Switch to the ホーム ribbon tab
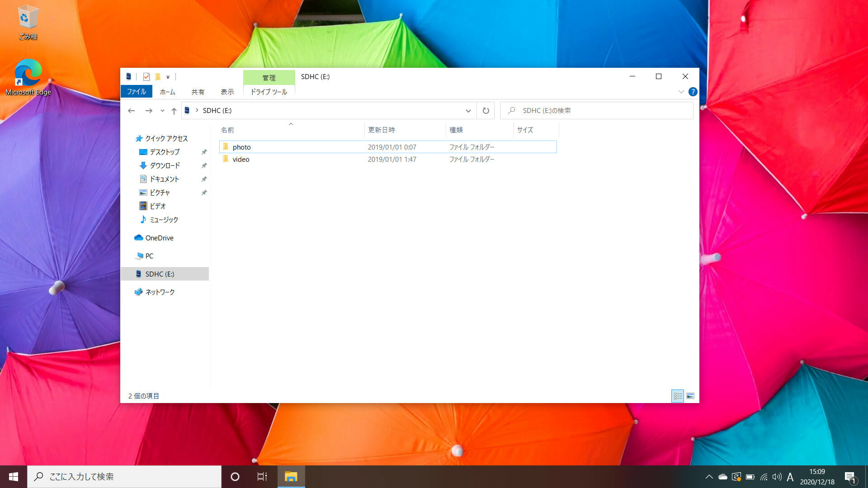The height and width of the screenshot is (488, 868). coord(167,92)
